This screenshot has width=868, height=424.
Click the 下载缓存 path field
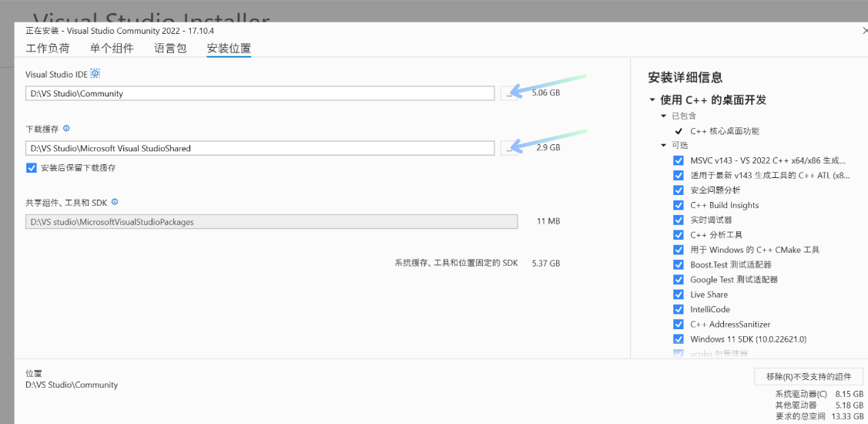[x=260, y=148]
